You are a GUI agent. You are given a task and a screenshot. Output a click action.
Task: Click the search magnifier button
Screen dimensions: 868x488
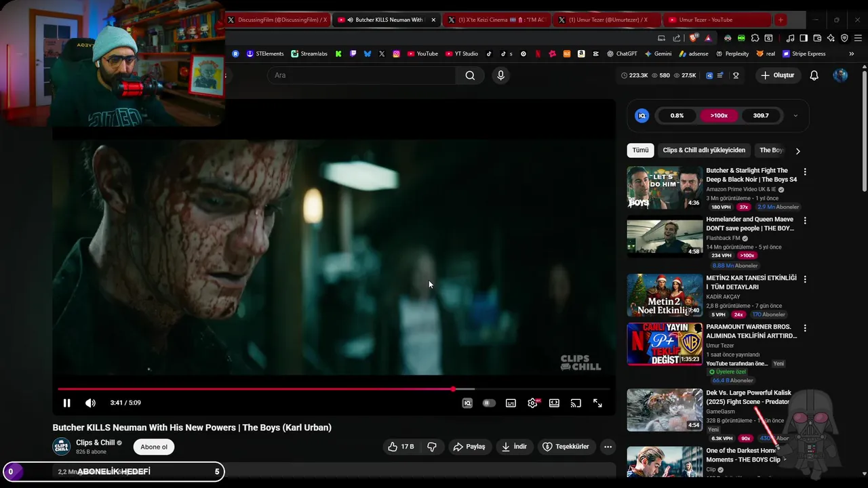pyautogui.click(x=470, y=75)
